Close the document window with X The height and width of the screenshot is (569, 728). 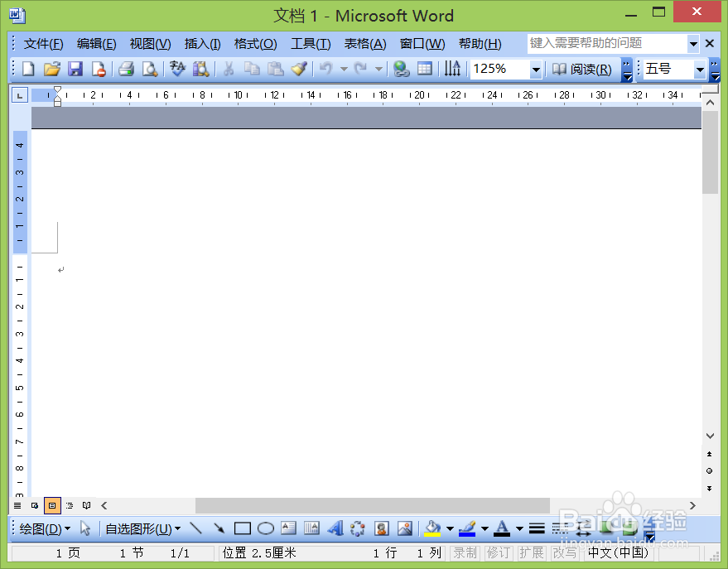coord(710,44)
